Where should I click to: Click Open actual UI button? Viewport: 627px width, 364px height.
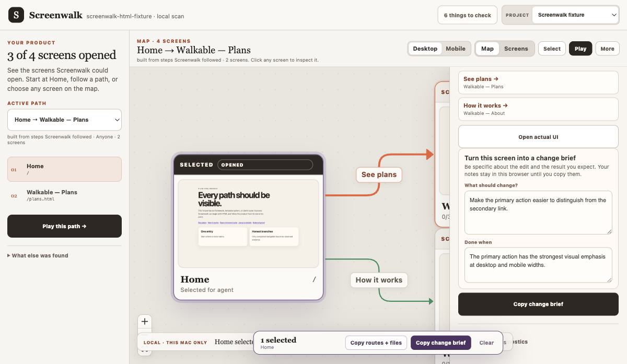pos(538,137)
